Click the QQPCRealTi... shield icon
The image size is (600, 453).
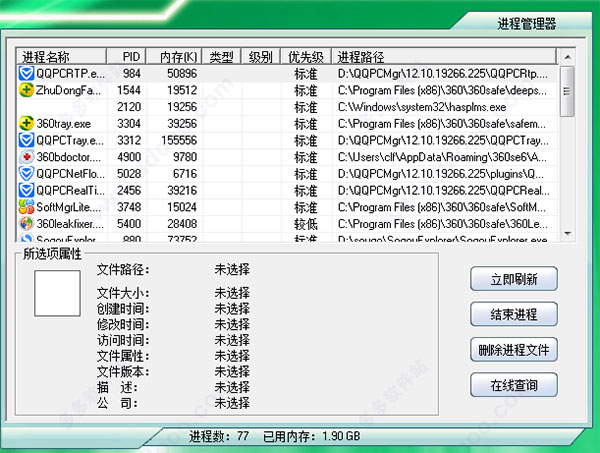[26, 191]
